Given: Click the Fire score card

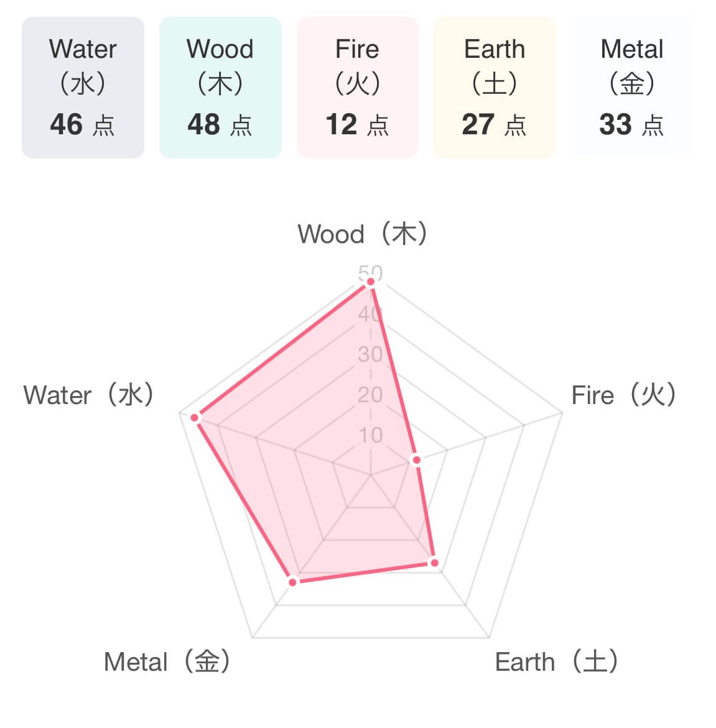Looking at the screenshot, I should [x=357, y=88].
